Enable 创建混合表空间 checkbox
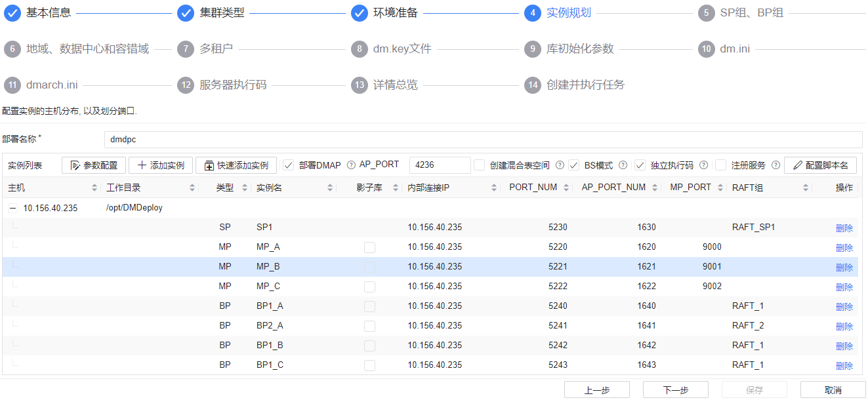Screen dimensions: 868x400 pyautogui.click(x=480, y=165)
